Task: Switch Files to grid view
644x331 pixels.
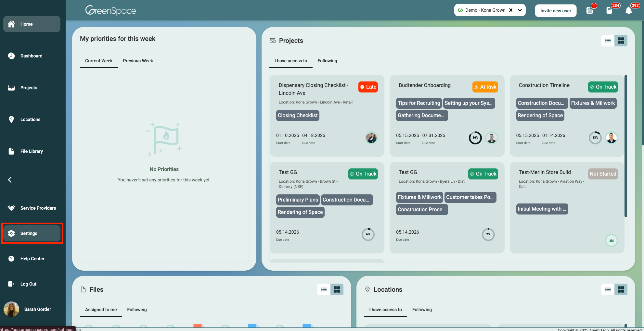Action: click(337, 289)
